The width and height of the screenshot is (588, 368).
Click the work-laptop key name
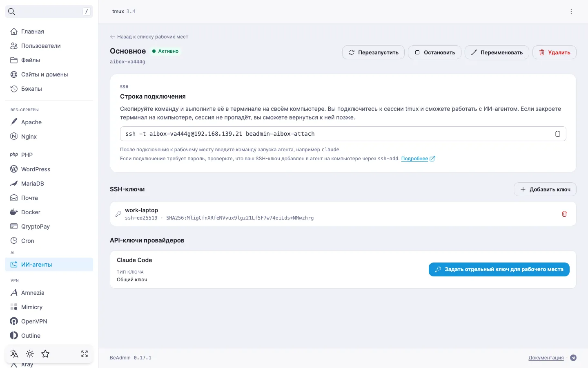[x=141, y=210]
